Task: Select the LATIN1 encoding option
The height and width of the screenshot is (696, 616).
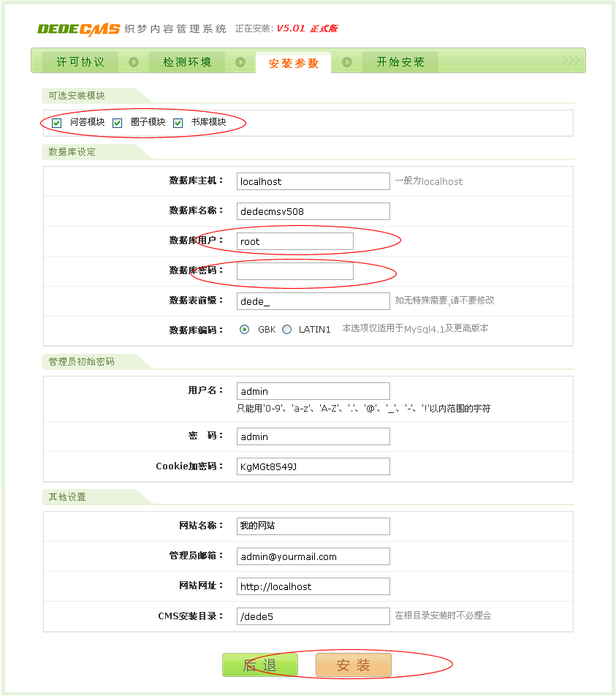Action: coord(289,329)
